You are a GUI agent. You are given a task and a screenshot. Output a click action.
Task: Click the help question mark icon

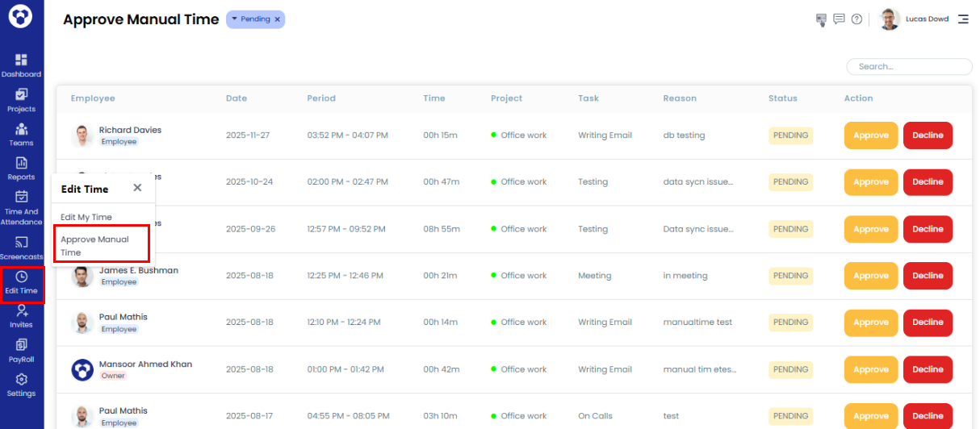click(856, 19)
